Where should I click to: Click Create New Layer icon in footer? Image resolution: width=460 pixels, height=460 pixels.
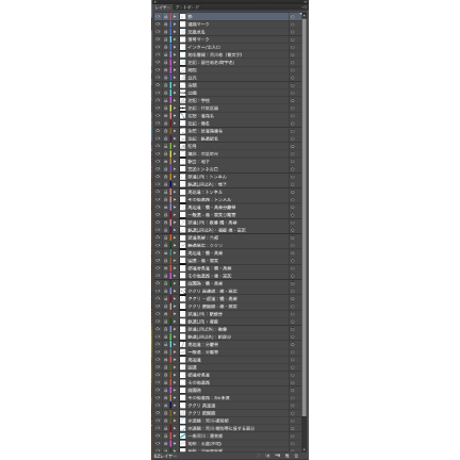(x=287, y=455)
